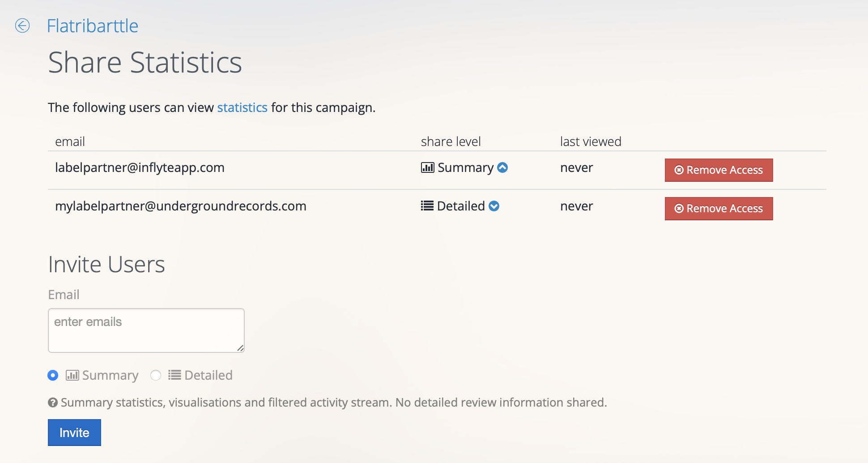The width and height of the screenshot is (868, 463).
Task: Open share level for labelpartner@inflyteapp.com
Action: click(x=464, y=167)
